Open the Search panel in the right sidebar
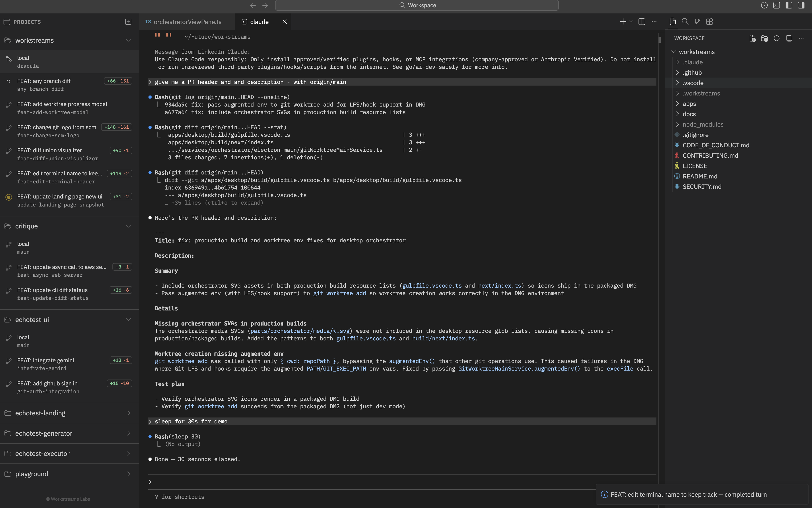Image resolution: width=812 pixels, height=508 pixels. (685, 21)
